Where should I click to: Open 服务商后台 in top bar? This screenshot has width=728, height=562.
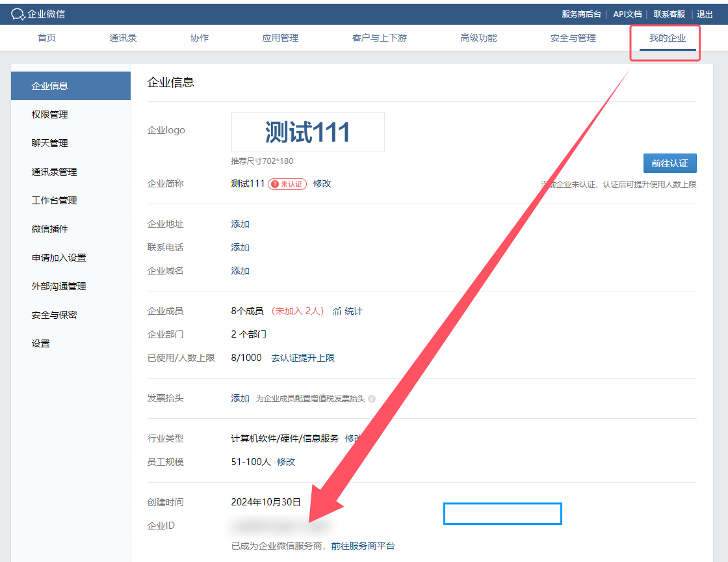(581, 14)
